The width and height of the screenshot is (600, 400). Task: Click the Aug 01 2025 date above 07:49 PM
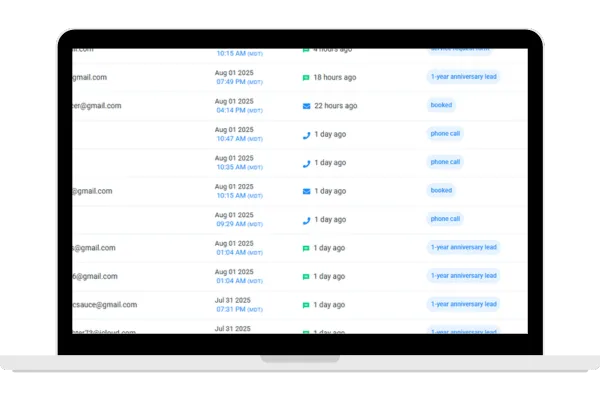click(x=234, y=73)
